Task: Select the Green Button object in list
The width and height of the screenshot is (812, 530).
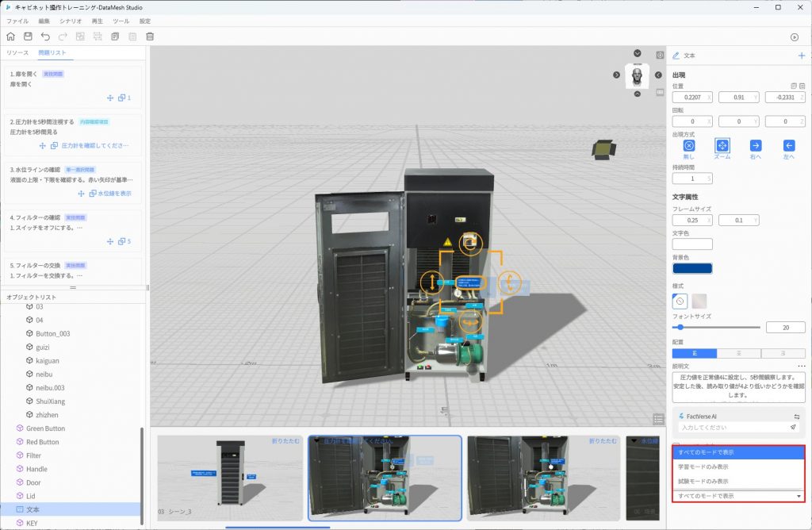Action: click(x=45, y=428)
